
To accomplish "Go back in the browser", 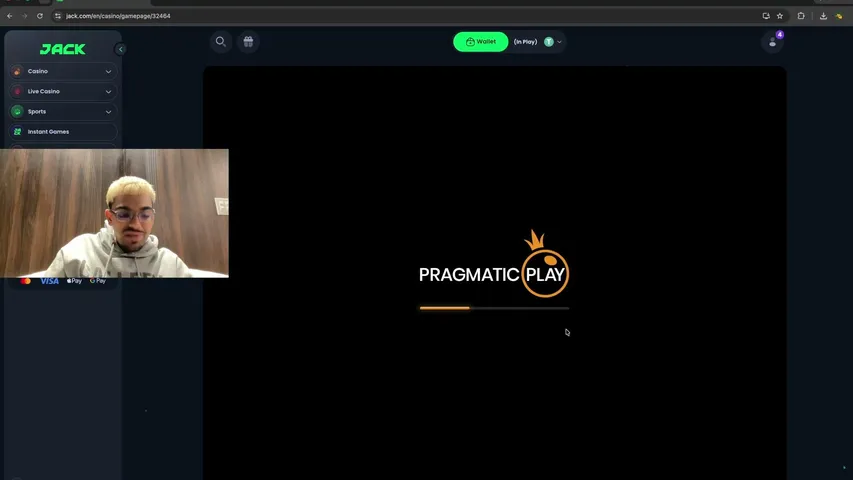I will [x=10, y=16].
